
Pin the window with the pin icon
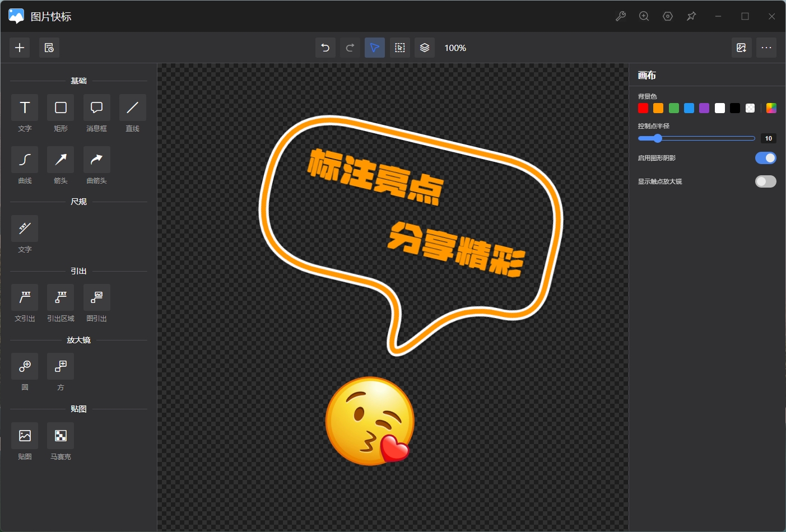click(x=691, y=16)
